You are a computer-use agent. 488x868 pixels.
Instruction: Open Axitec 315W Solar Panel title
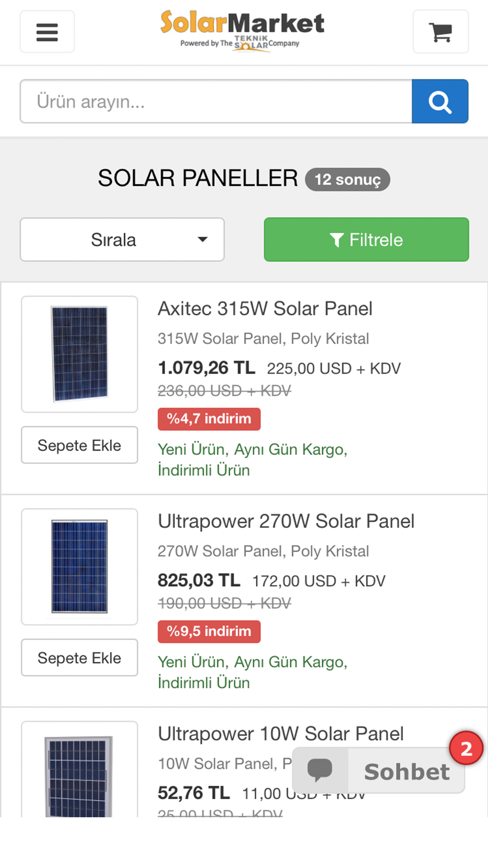(265, 309)
